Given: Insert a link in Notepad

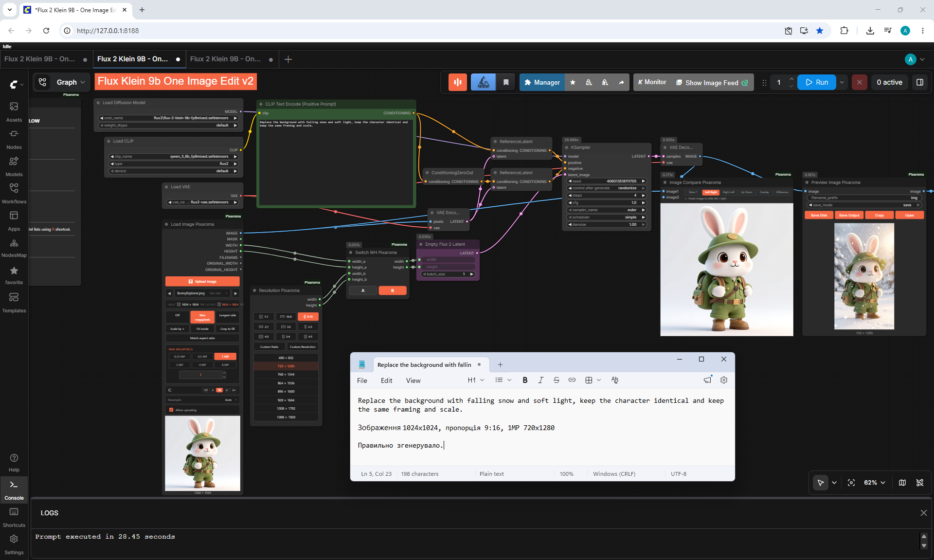Looking at the screenshot, I should [572, 380].
